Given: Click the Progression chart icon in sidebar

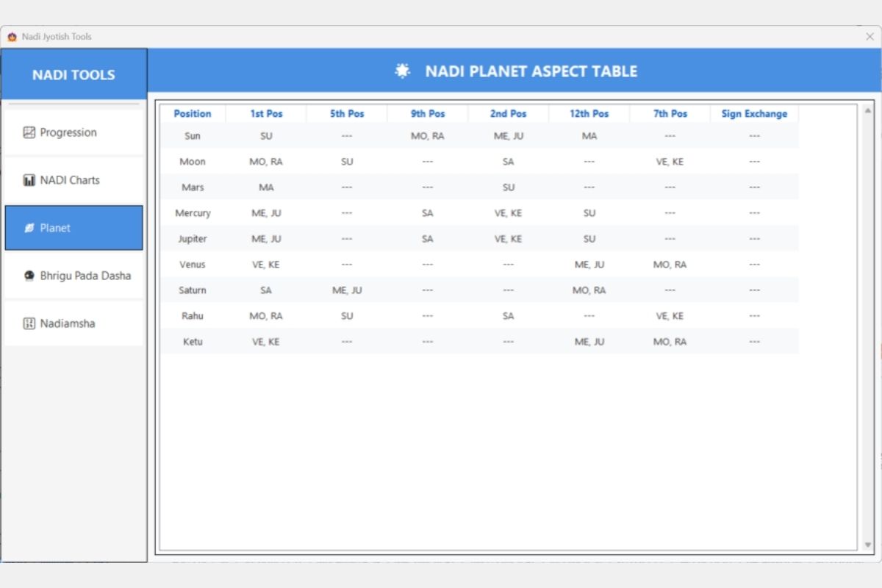Looking at the screenshot, I should 29,133.
